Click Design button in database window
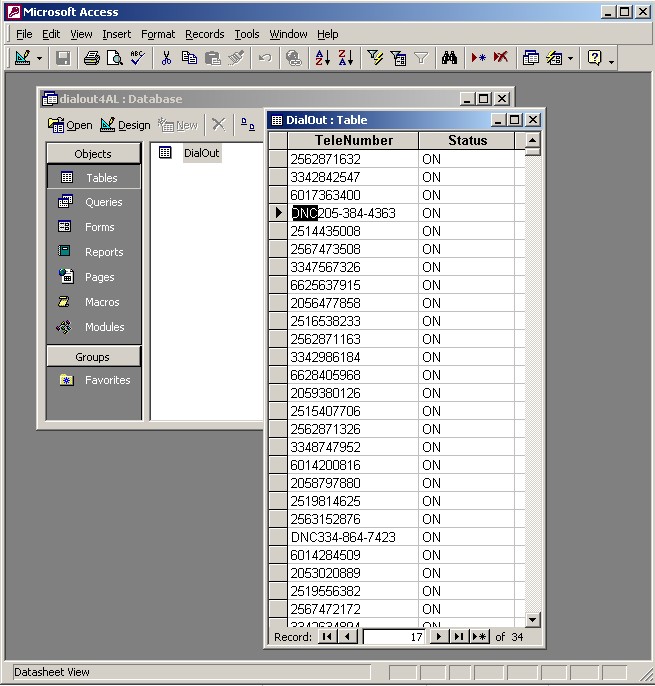Image resolution: width=655 pixels, height=686 pixels. tap(125, 125)
